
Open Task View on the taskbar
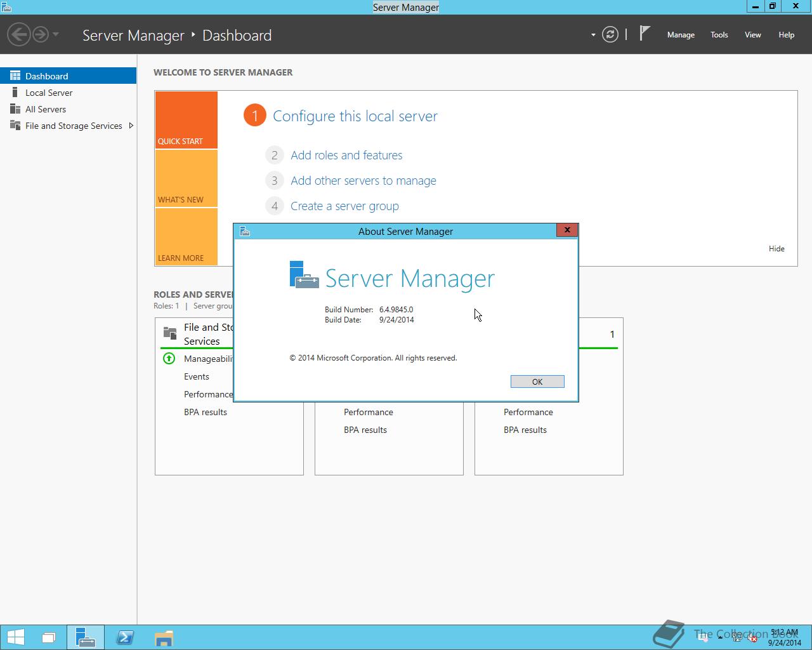click(49, 638)
